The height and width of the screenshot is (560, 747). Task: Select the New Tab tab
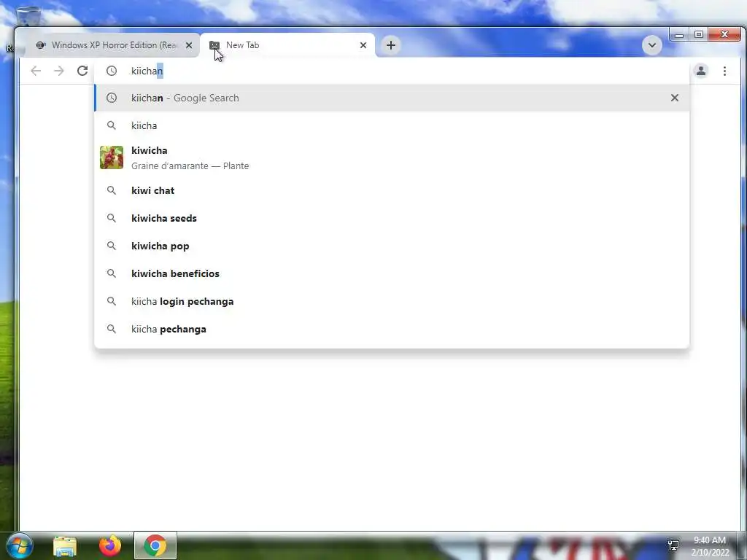[x=287, y=45]
